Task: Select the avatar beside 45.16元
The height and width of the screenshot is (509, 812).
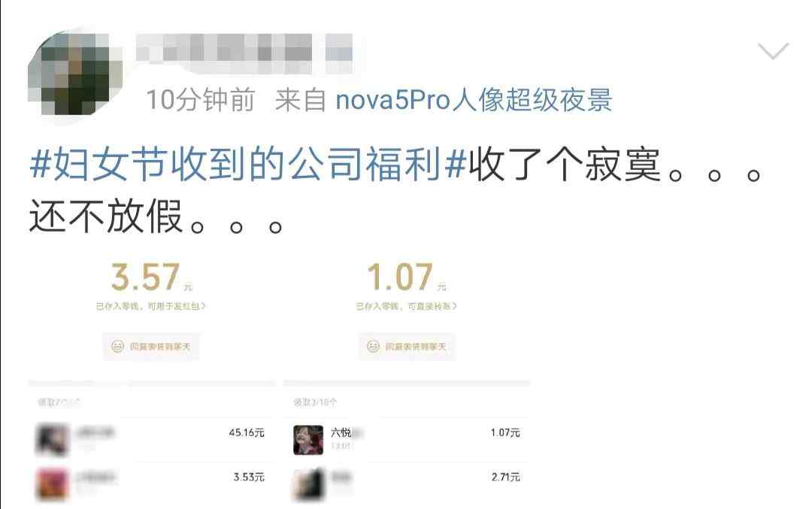Action: click(x=53, y=440)
